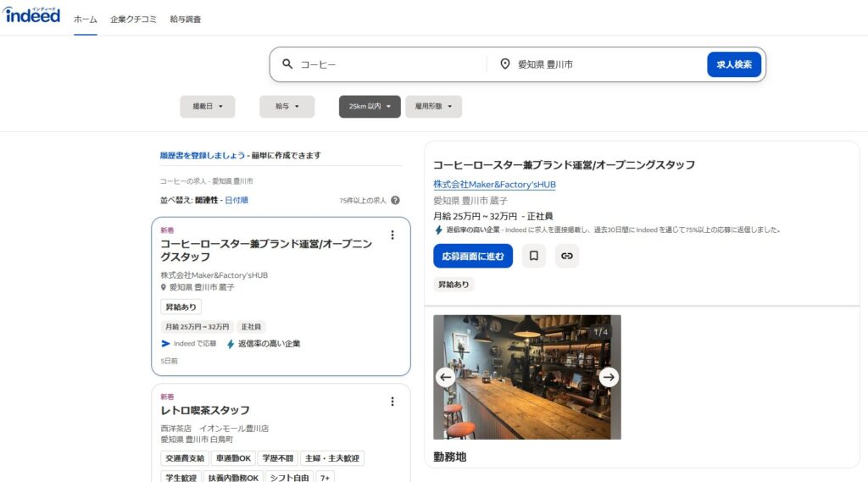Click the search magnifier icon
This screenshot has height=482, width=868.
(x=287, y=64)
